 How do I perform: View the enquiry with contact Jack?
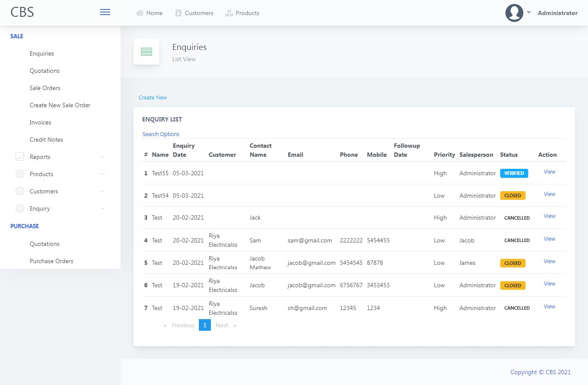pyautogui.click(x=550, y=216)
